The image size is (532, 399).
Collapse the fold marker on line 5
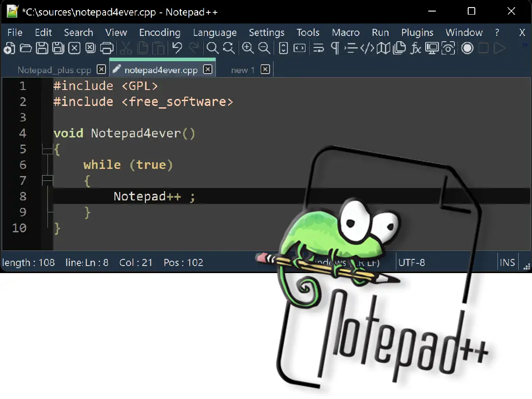(47, 149)
